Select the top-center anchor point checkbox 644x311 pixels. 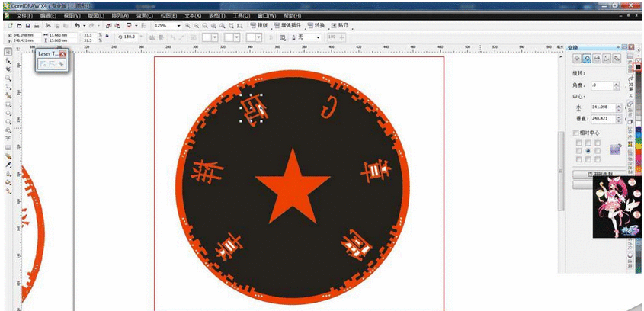click(588, 143)
